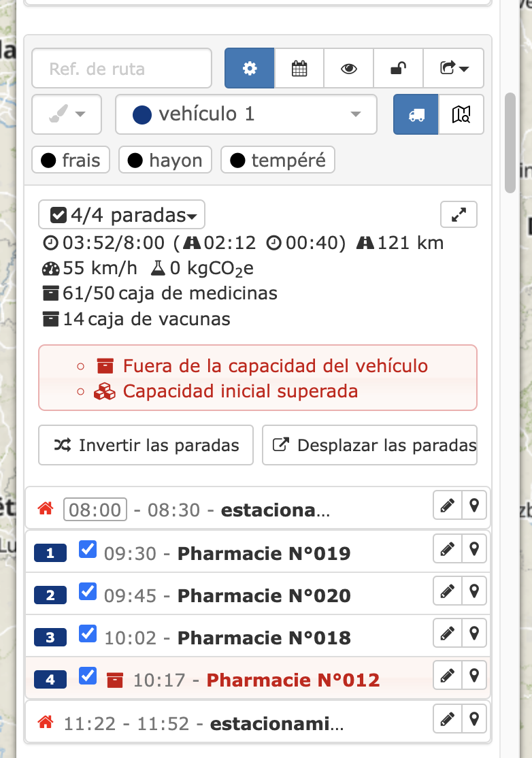This screenshot has width=532, height=758.
Task: Edit Pharmacie N°020 with pencil icon
Action: coord(447,591)
